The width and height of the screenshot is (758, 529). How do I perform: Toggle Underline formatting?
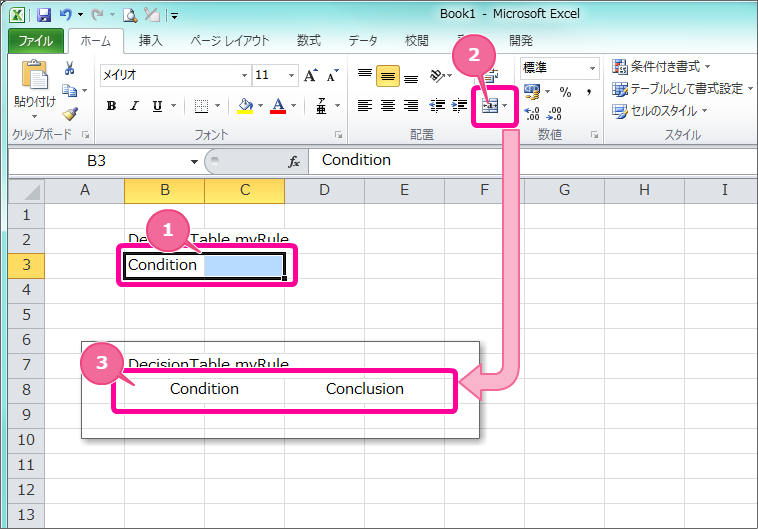tap(157, 106)
